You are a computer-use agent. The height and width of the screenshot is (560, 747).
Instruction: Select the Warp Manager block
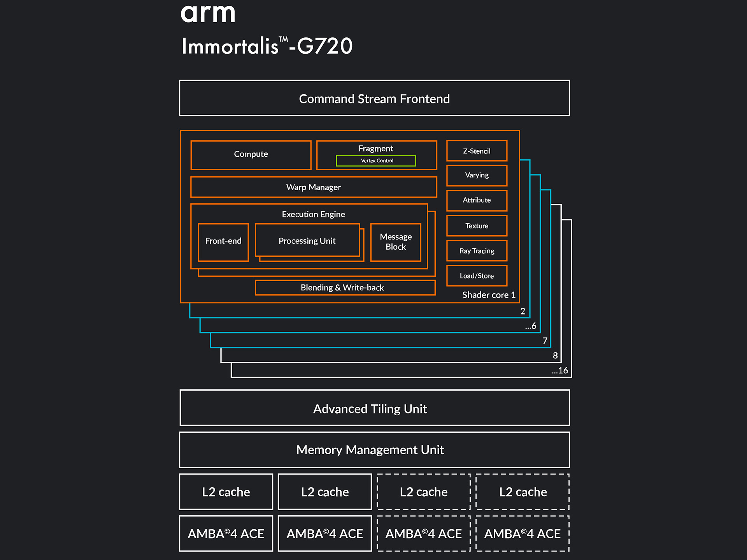pos(314,187)
